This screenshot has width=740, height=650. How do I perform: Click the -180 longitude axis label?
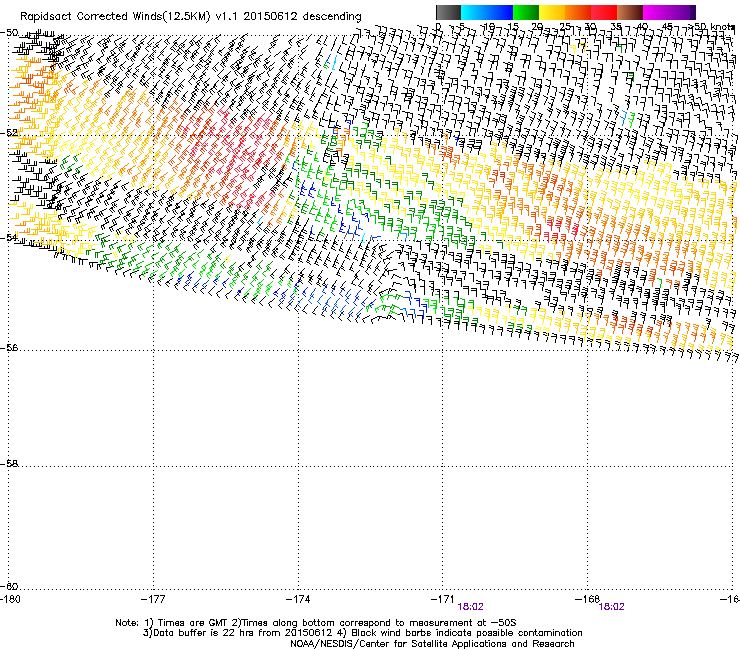coord(8,599)
